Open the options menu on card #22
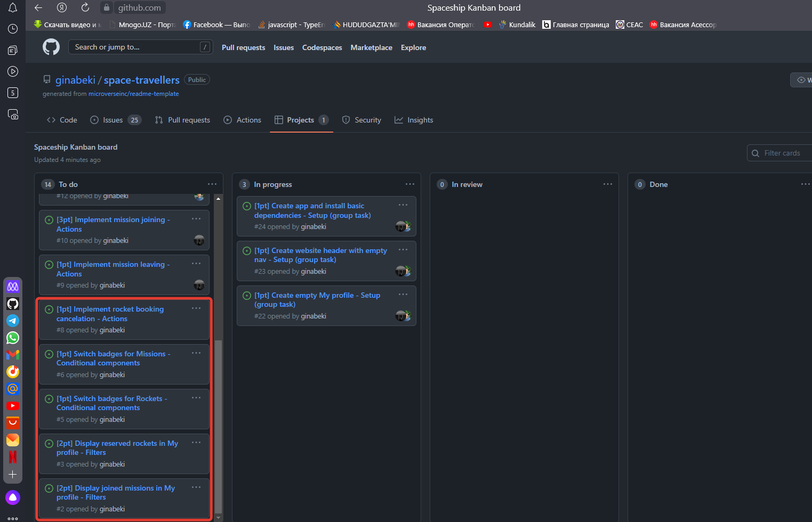Screen dimensions: 812x522 click(x=403, y=293)
